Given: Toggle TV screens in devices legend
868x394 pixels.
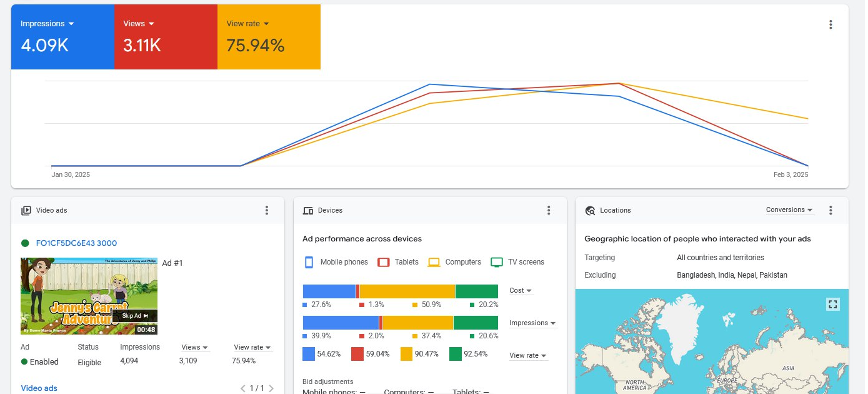Looking at the screenshot, I should point(517,262).
